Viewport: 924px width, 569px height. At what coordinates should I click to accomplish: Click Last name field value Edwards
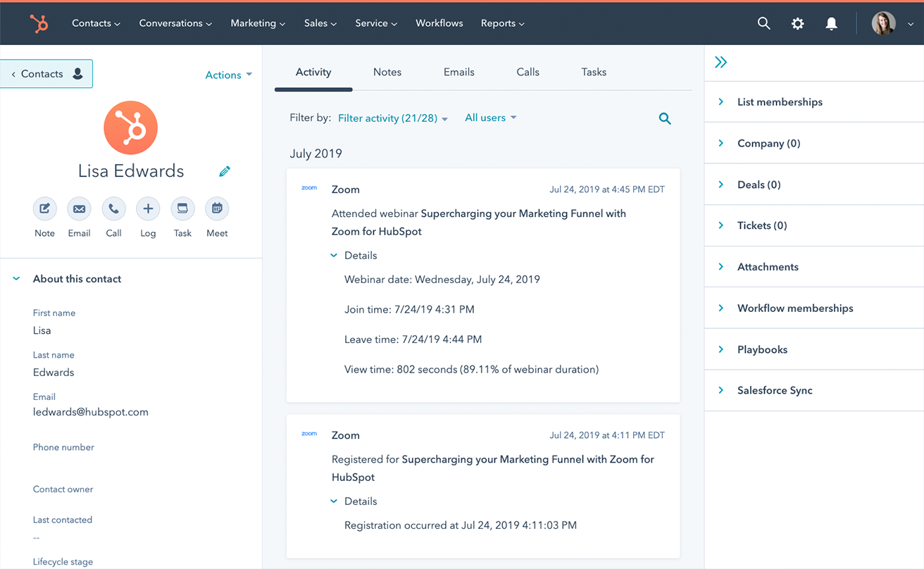(54, 373)
